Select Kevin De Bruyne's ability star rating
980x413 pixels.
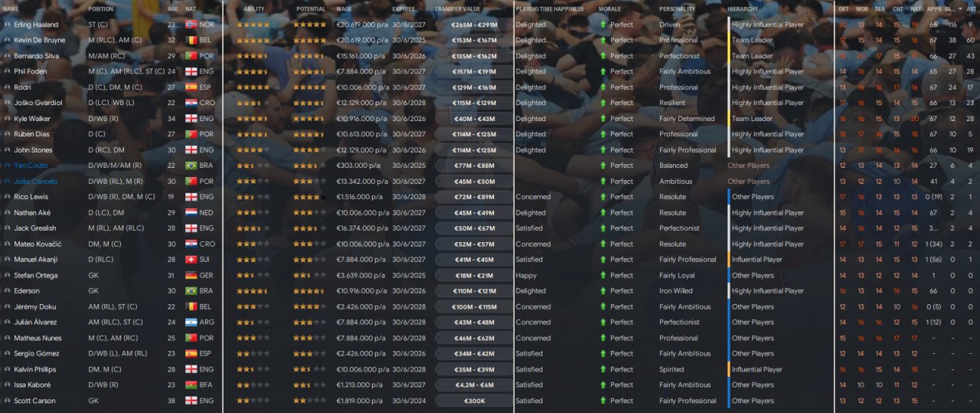coord(253,40)
